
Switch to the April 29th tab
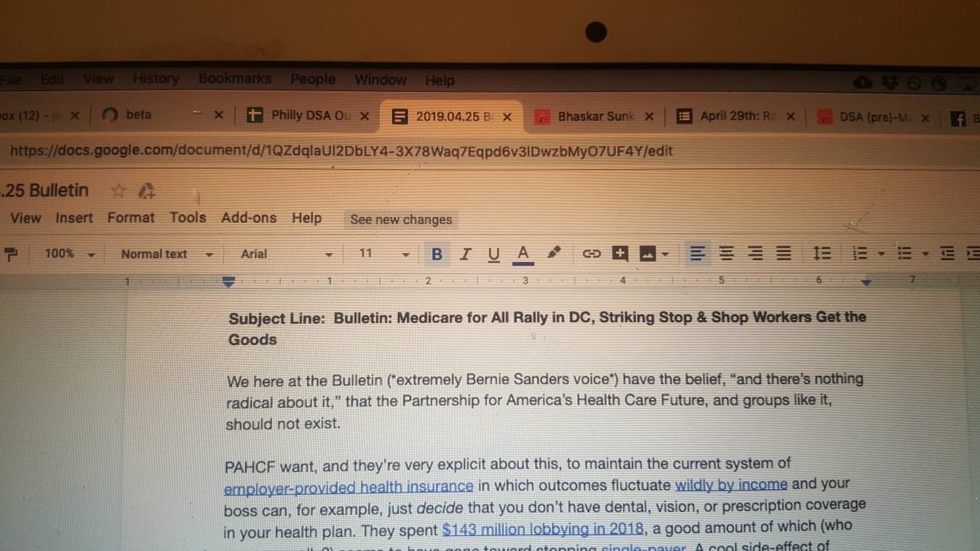click(x=737, y=117)
